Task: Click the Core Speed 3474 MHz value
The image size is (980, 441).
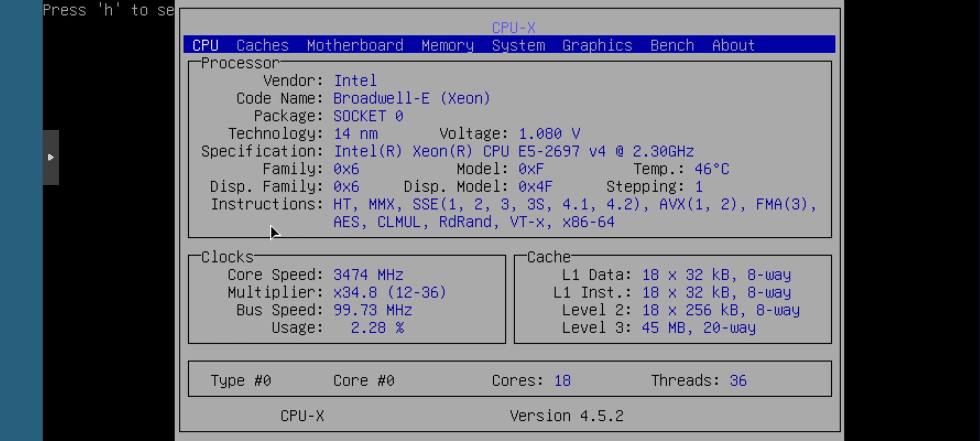Action: pos(368,275)
